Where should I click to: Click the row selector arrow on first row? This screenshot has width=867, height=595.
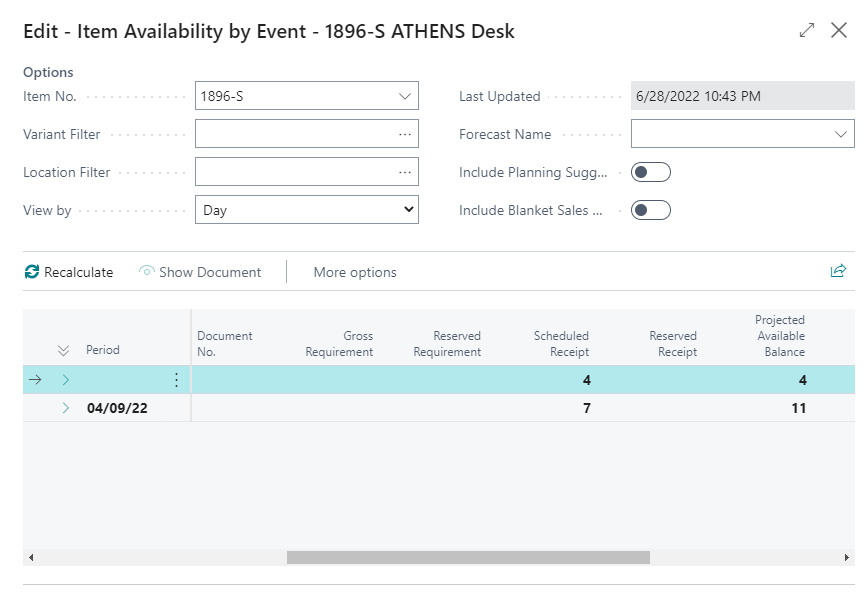point(35,380)
